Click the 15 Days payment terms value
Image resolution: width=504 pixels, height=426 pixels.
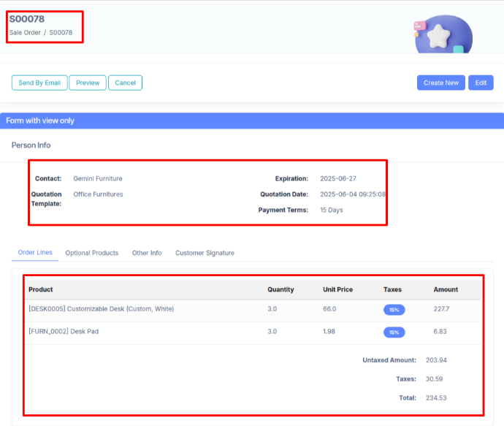[x=331, y=210]
